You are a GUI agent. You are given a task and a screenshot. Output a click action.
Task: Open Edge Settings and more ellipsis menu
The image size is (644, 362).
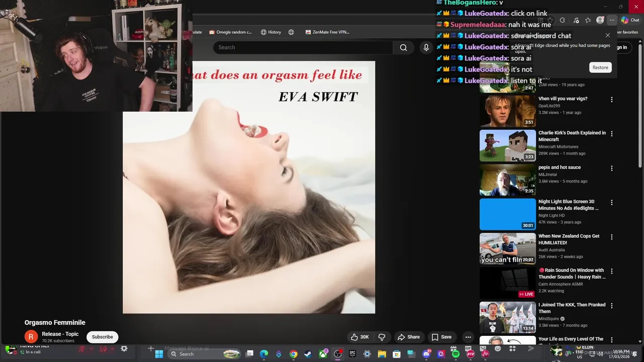pos(612,20)
